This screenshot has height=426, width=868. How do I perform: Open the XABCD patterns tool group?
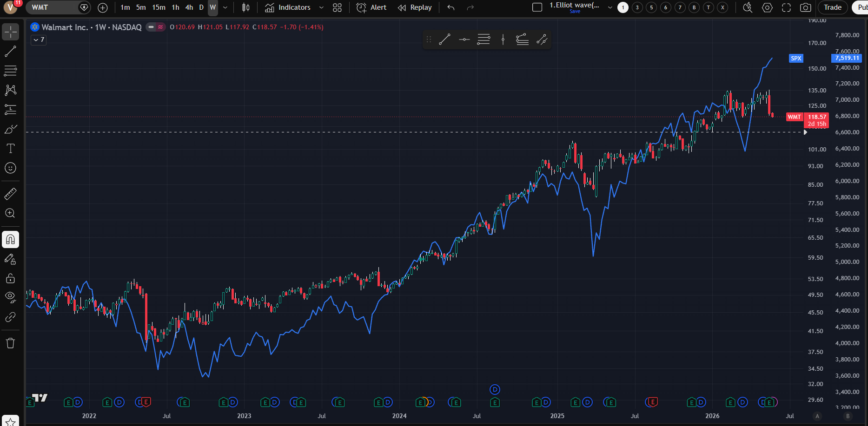tap(10, 90)
